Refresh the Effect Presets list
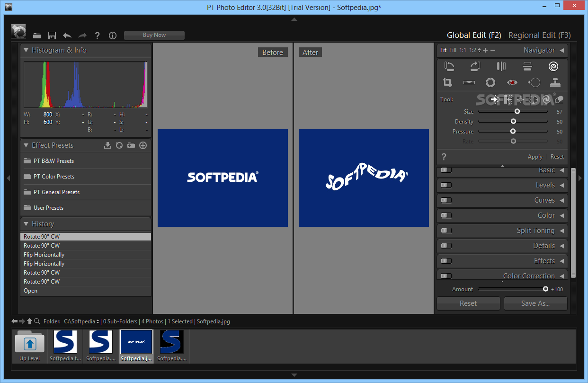This screenshot has height=383, width=588. (x=119, y=145)
